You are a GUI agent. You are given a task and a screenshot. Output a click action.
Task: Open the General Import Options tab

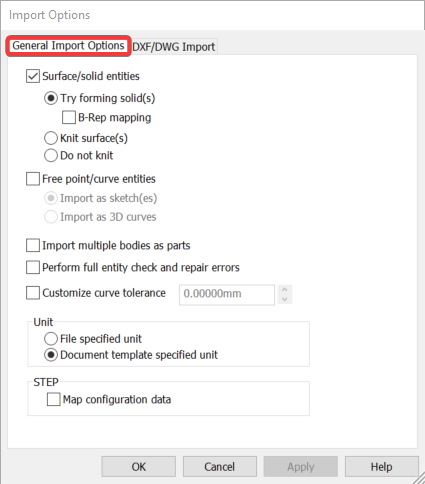pos(68,46)
